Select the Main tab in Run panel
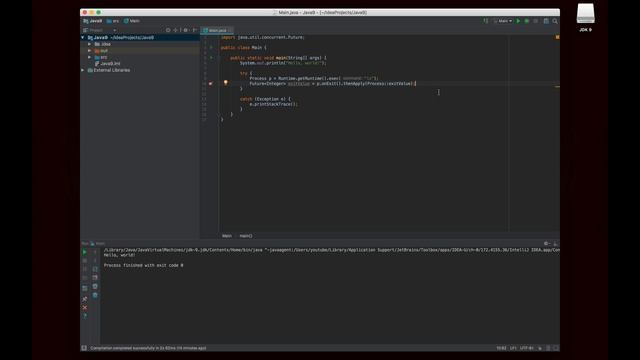The width and height of the screenshot is (640, 360). tap(98, 243)
